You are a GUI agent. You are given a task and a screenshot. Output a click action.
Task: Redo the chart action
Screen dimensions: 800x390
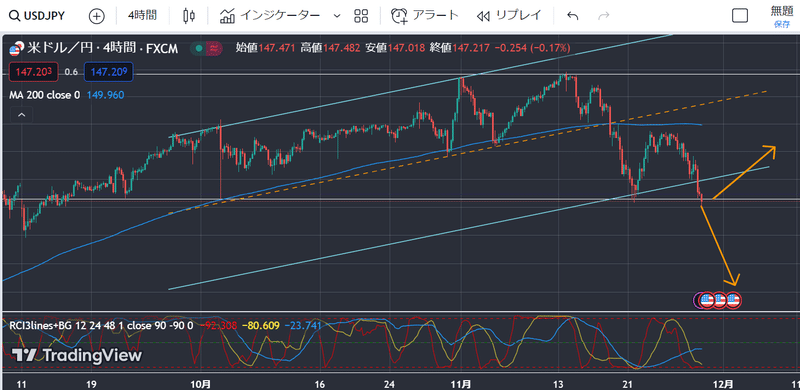pos(604,16)
